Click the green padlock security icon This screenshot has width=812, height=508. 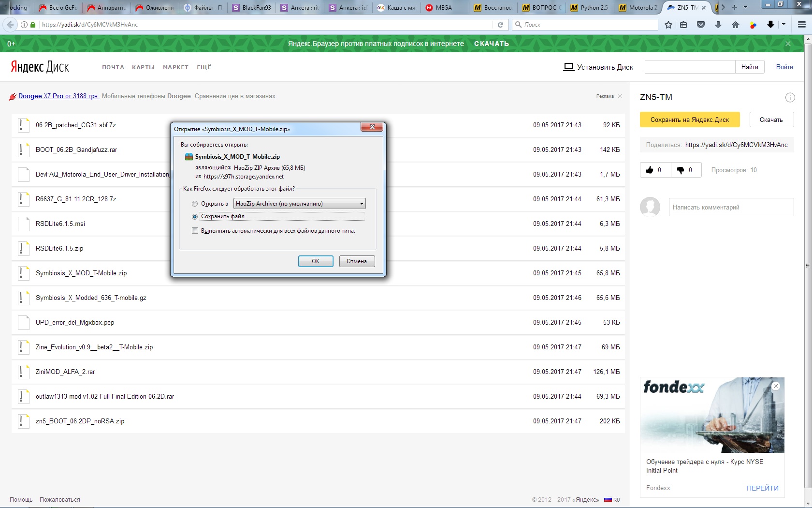pyautogui.click(x=33, y=24)
